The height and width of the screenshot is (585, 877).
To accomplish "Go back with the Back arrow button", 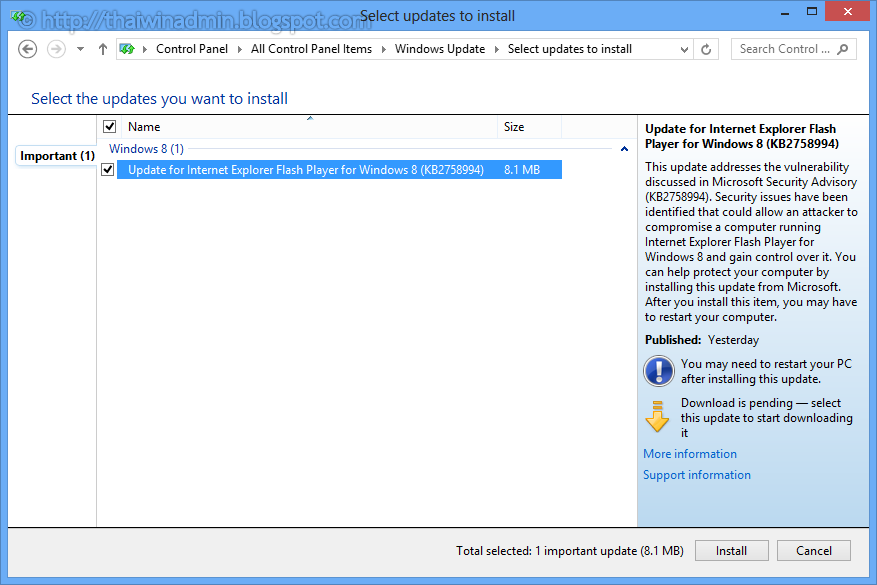I will (27, 49).
